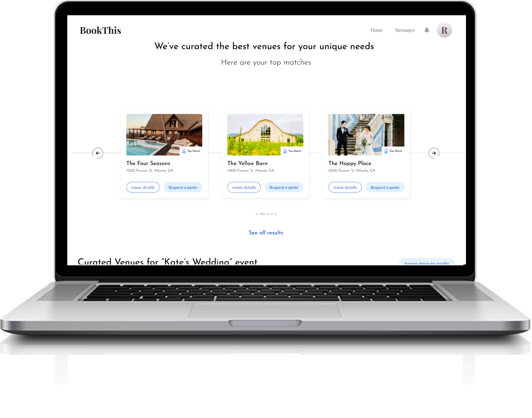Screen dimensions: 532x418
Task: Request a quote for The Yellow Barn
Action: coord(285,188)
